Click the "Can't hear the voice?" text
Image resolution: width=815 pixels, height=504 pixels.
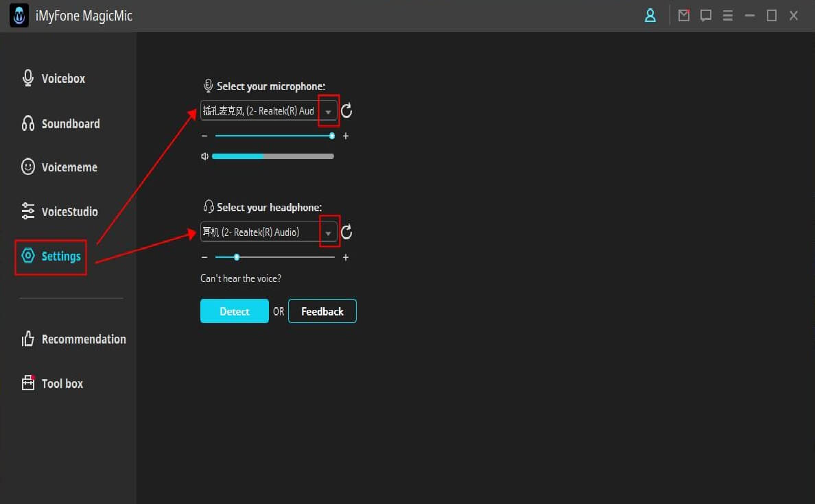pos(241,278)
